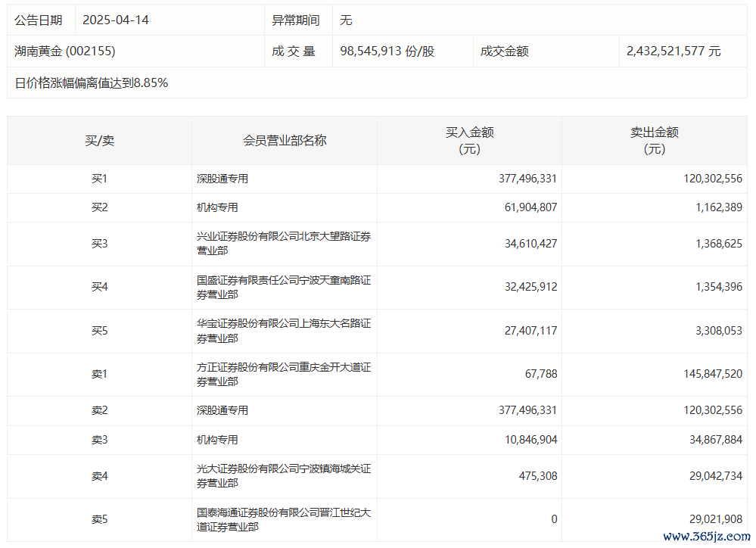Select 华宝证券 上海东大名路 branch name

(x=284, y=331)
